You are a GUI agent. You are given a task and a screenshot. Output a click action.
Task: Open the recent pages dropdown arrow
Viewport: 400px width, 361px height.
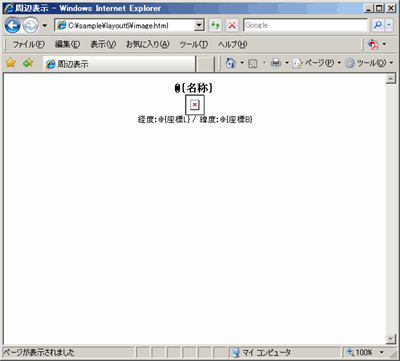(x=45, y=26)
